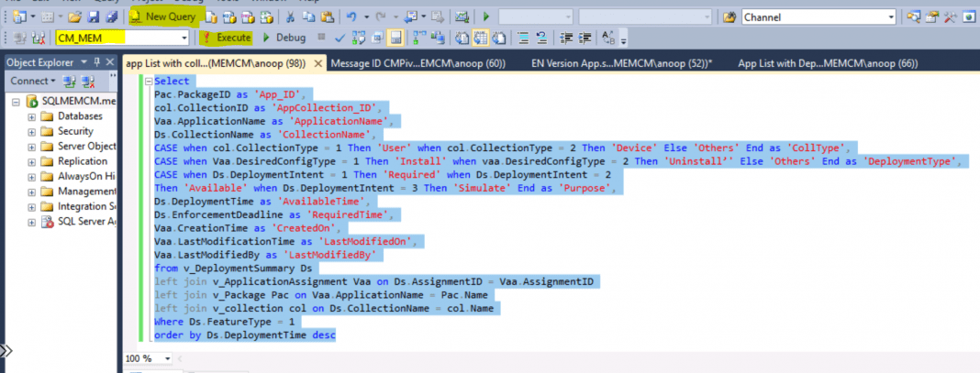This screenshot has height=373, width=980.
Task: Select Results to File mode
Action: (x=499, y=38)
